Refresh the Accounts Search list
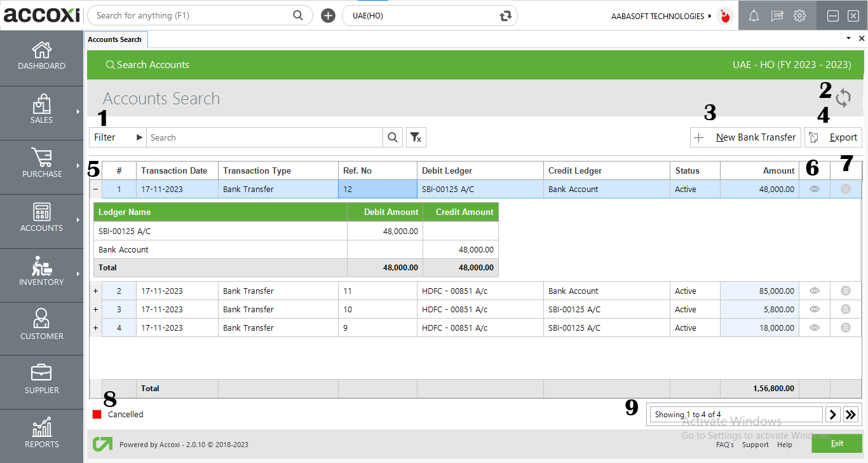The image size is (868, 463). [844, 98]
